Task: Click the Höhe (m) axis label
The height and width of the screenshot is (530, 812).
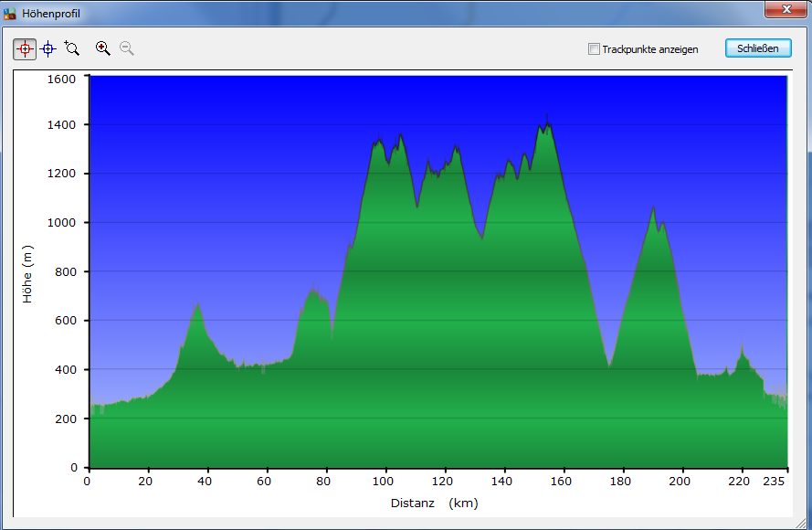Action: [28, 273]
